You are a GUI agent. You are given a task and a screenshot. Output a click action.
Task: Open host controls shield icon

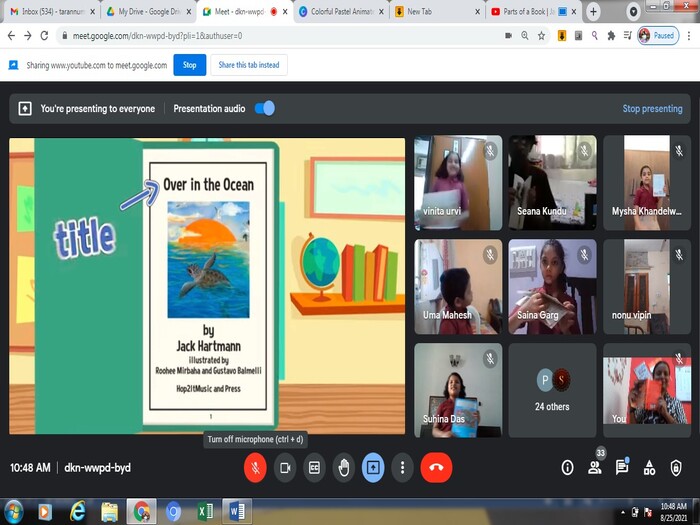pos(676,467)
